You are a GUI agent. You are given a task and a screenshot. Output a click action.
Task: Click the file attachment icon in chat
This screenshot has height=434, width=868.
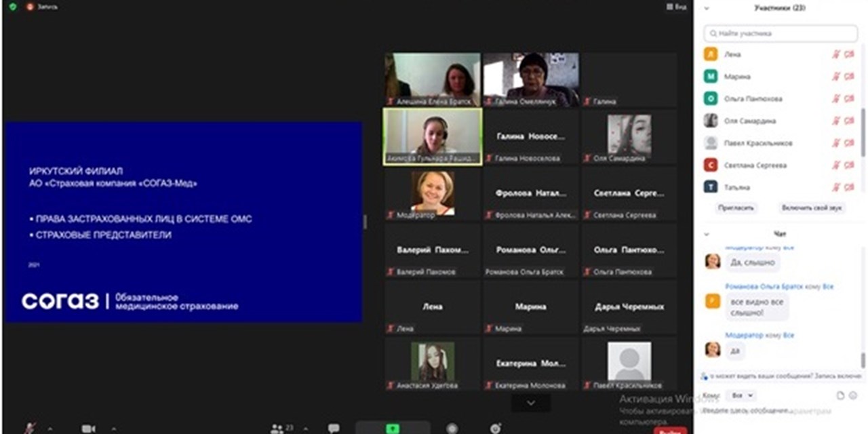[840, 395]
